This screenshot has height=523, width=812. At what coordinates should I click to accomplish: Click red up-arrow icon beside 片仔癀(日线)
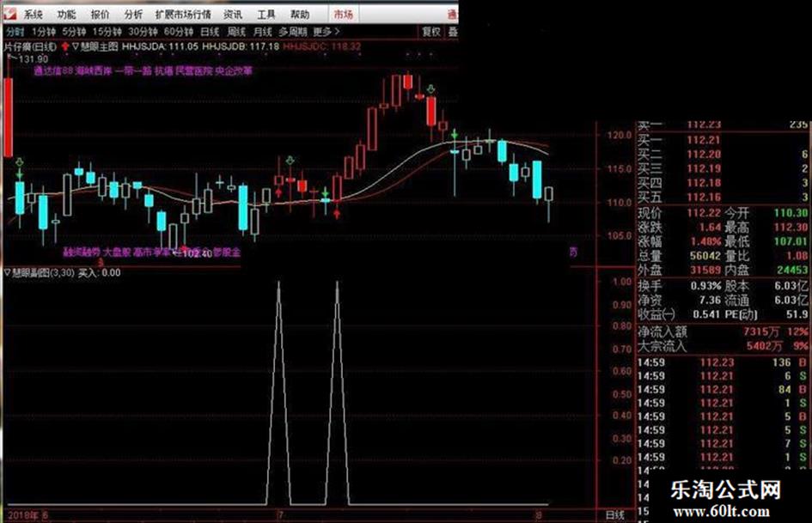[65, 46]
